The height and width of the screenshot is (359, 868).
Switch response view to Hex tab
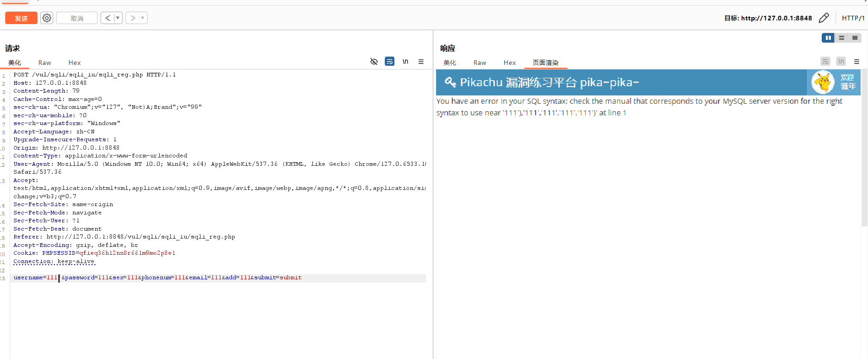[x=509, y=63]
